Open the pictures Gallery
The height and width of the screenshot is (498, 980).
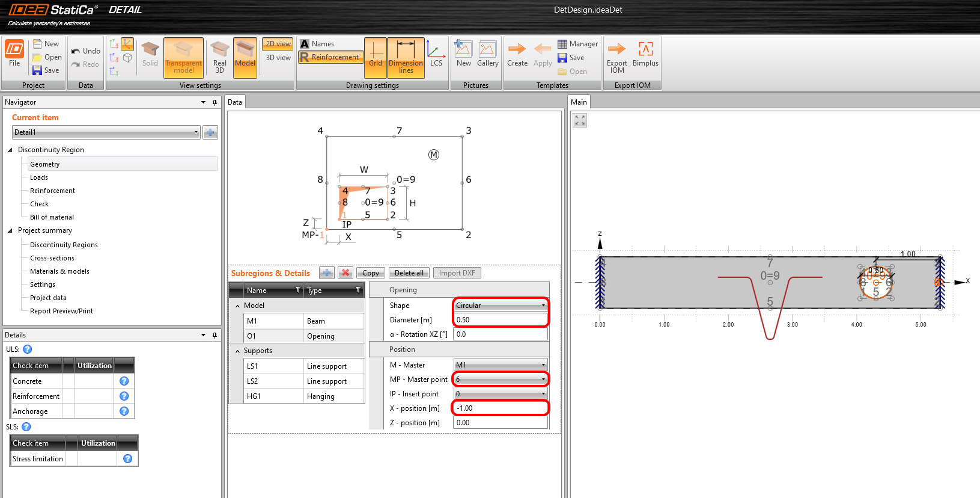pyautogui.click(x=487, y=55)
